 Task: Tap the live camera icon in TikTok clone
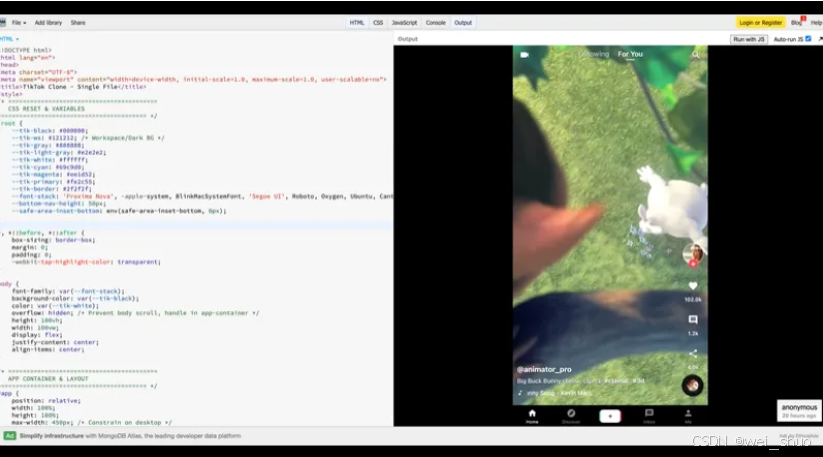point(524,55)
